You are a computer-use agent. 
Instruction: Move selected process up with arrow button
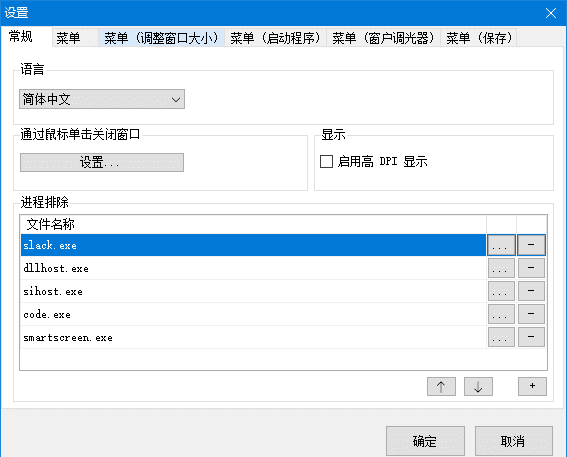point(441,386)
